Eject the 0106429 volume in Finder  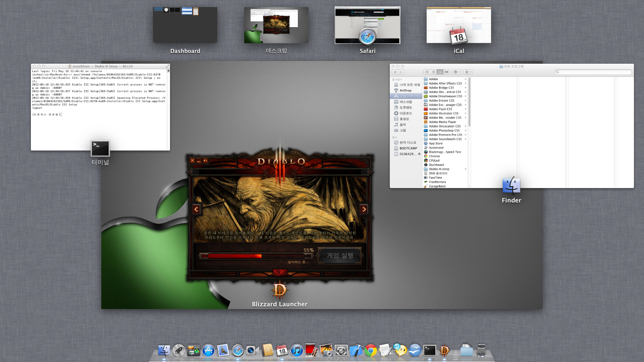(x=419, y=154)
